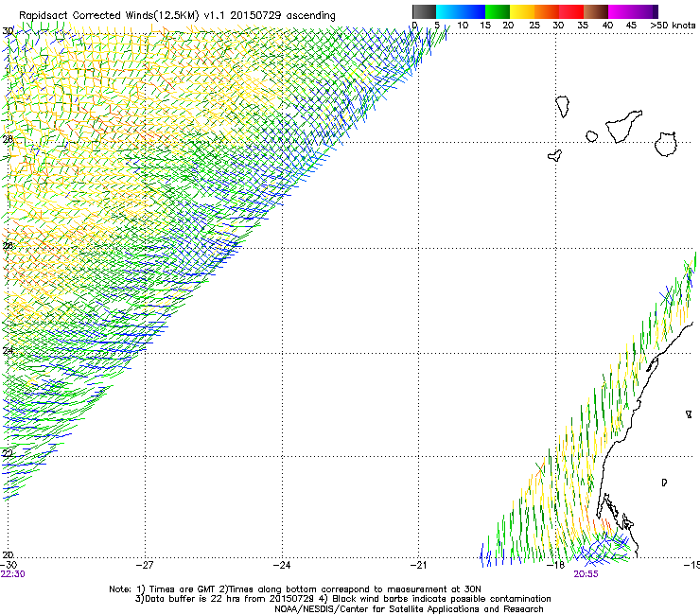Click the La Palma island outline
This screenshot has width=700, height=615.
563,106
